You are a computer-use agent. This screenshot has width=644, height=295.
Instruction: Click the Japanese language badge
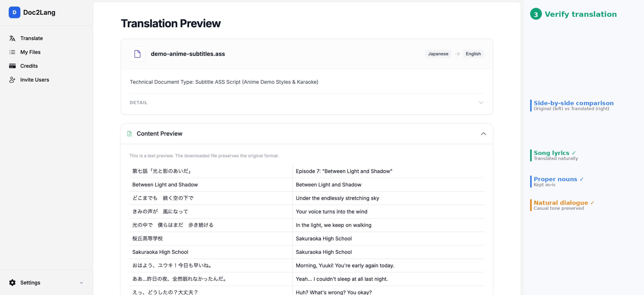pos(438,54)
